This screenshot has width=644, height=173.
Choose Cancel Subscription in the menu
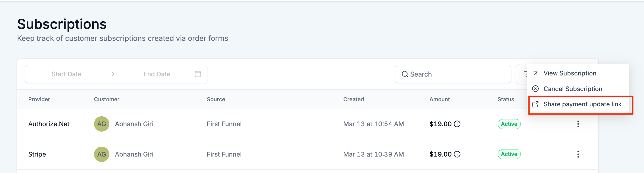pos(572,89)
